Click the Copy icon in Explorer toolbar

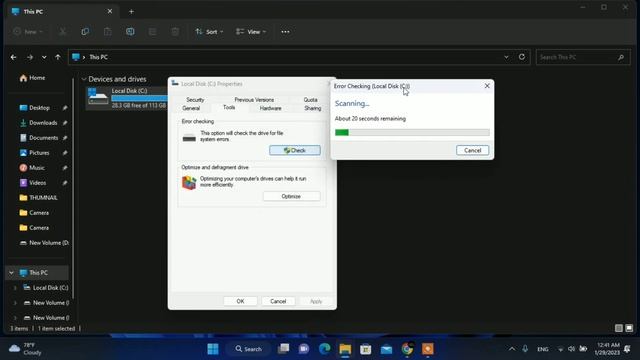point(85,31)
